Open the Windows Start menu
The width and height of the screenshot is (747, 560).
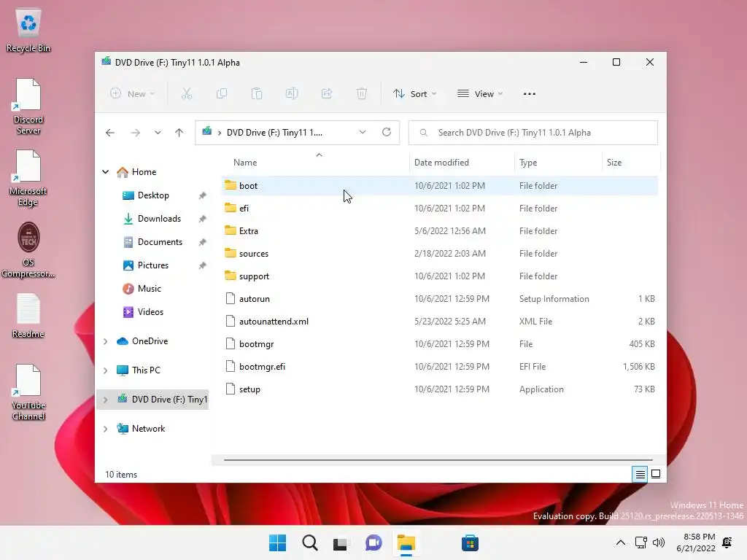278,542
